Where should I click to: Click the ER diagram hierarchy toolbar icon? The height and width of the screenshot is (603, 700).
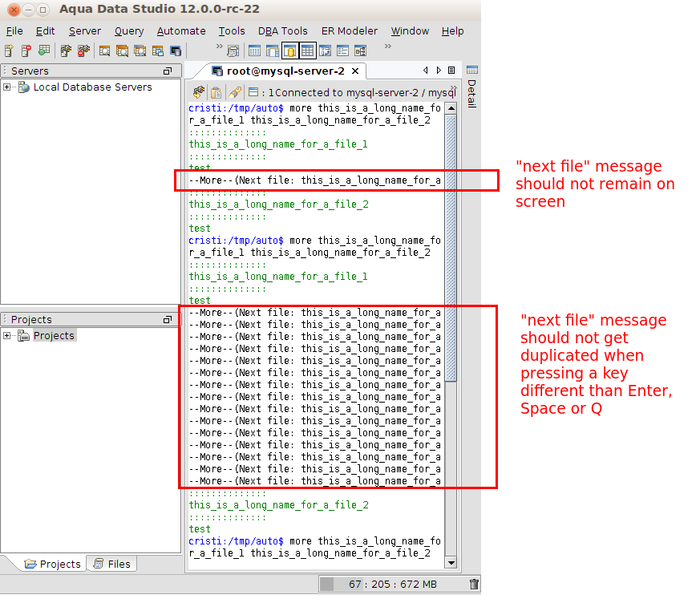click(x=360, y=51)
